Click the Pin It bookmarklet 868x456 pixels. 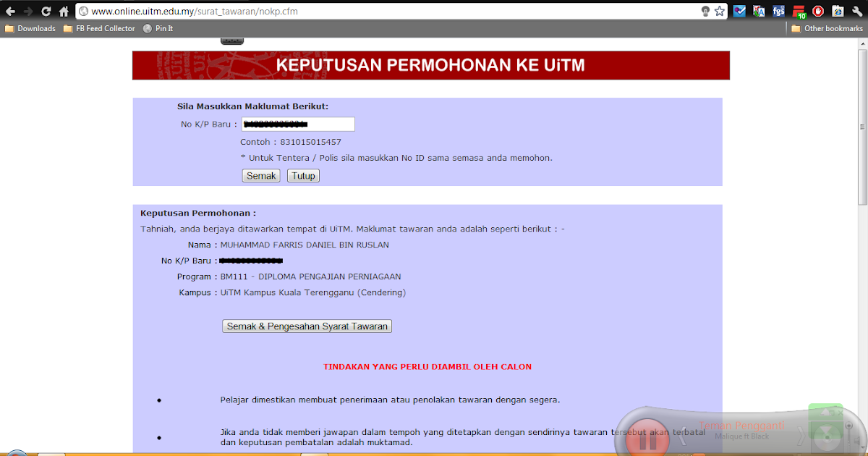tap(158, 28)
